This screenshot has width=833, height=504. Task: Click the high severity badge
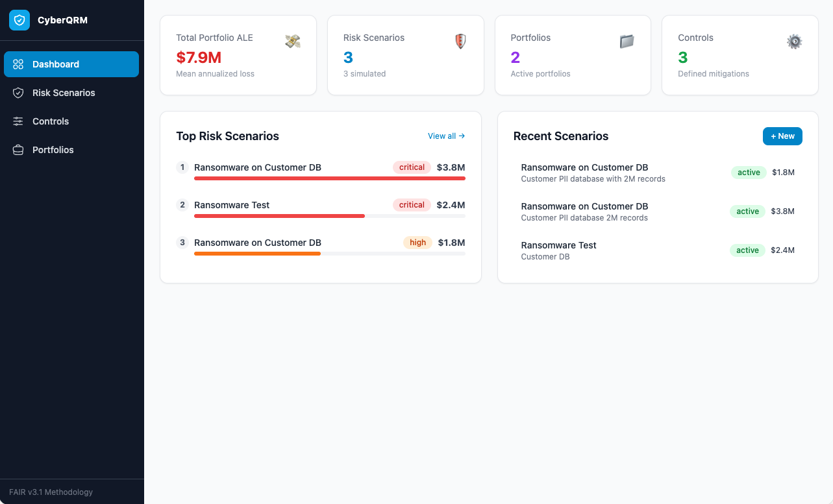coord(417,243)
